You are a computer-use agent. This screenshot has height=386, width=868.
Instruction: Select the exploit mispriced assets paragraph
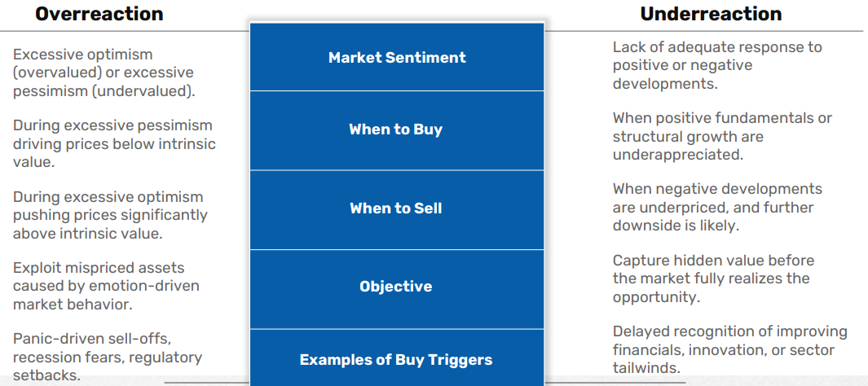coord(106,286)
